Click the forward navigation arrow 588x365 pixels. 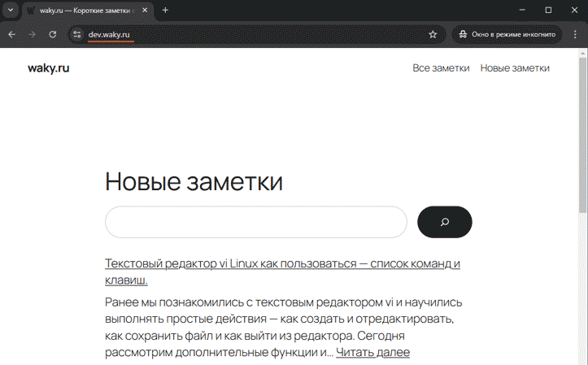[33, 34]
